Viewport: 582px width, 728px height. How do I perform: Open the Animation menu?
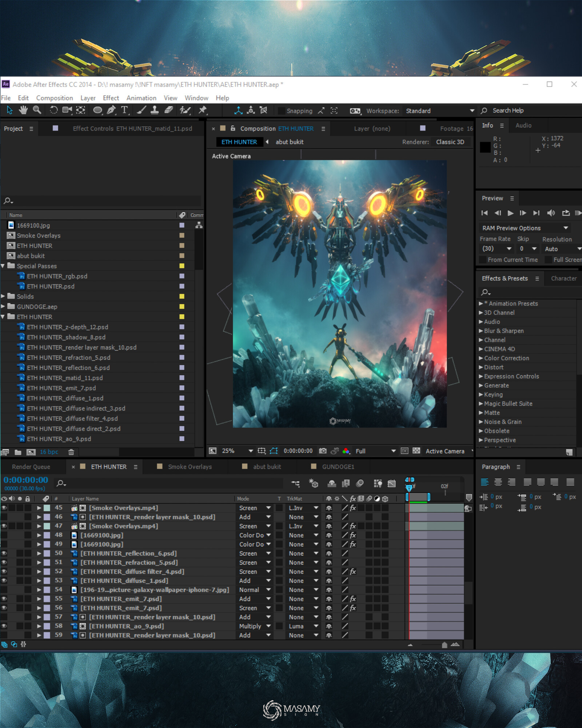[141, 98]
